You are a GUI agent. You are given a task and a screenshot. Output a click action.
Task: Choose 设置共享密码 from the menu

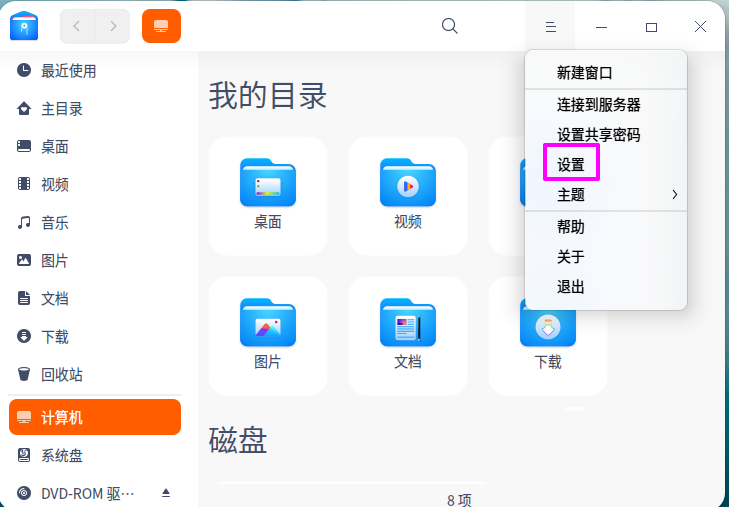click(606, 135)
